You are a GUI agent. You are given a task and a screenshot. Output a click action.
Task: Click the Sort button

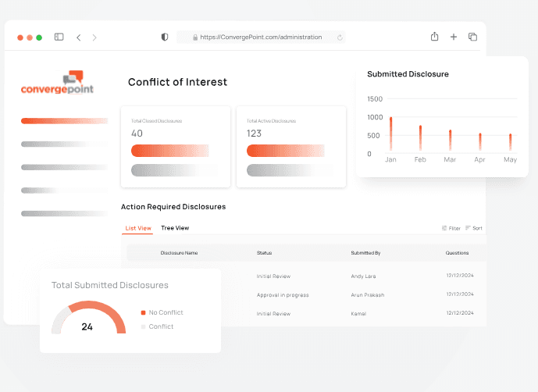click(473, 228)
